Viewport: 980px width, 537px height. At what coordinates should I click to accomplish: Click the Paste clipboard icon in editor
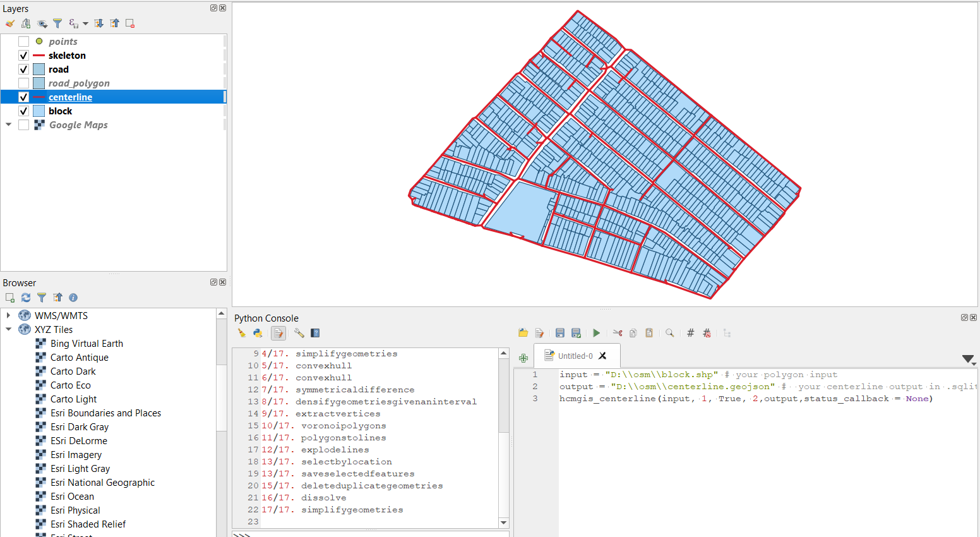[x=649, y=333]
